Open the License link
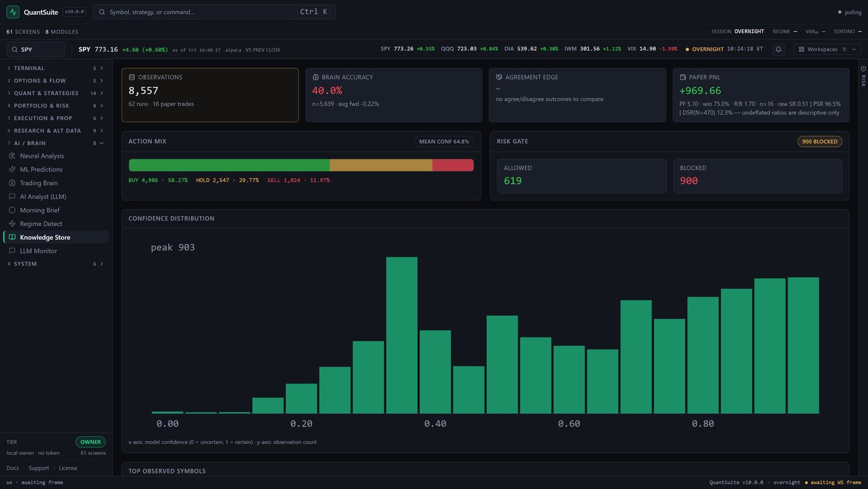This screenshot has height=489, width=868. (68, 468)
